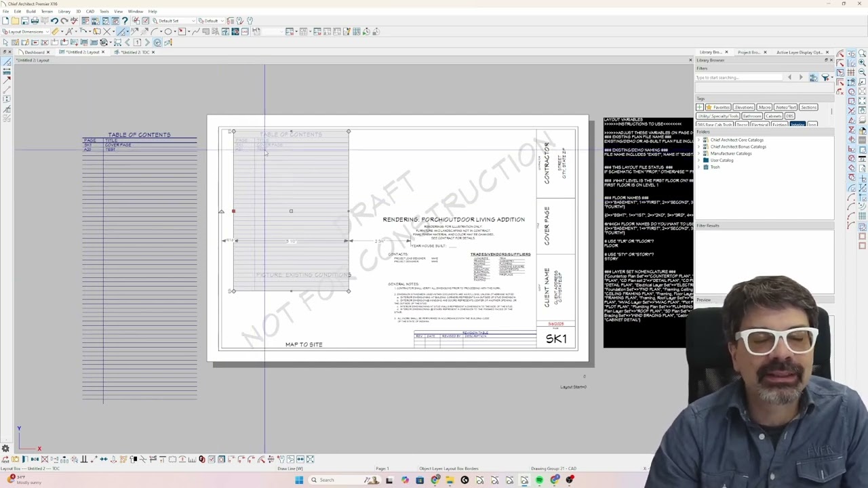Toggle the Bathroom tag filter

point(752,116)
